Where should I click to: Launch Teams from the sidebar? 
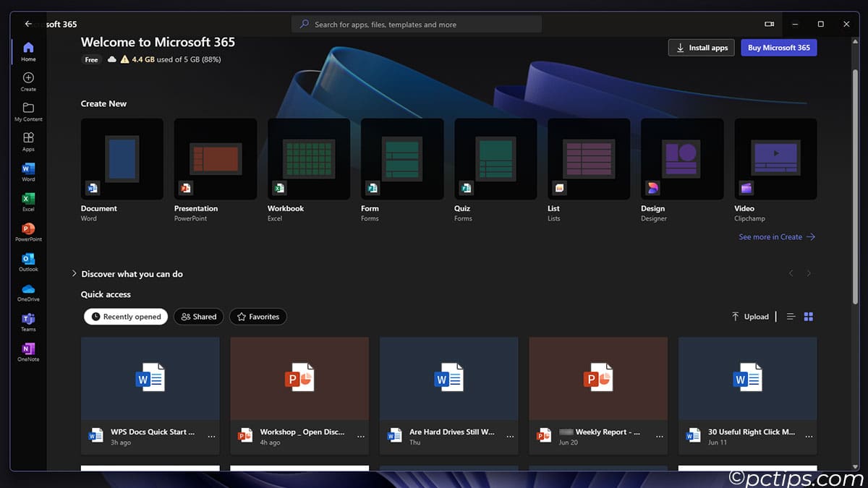[x=28, y=322]
